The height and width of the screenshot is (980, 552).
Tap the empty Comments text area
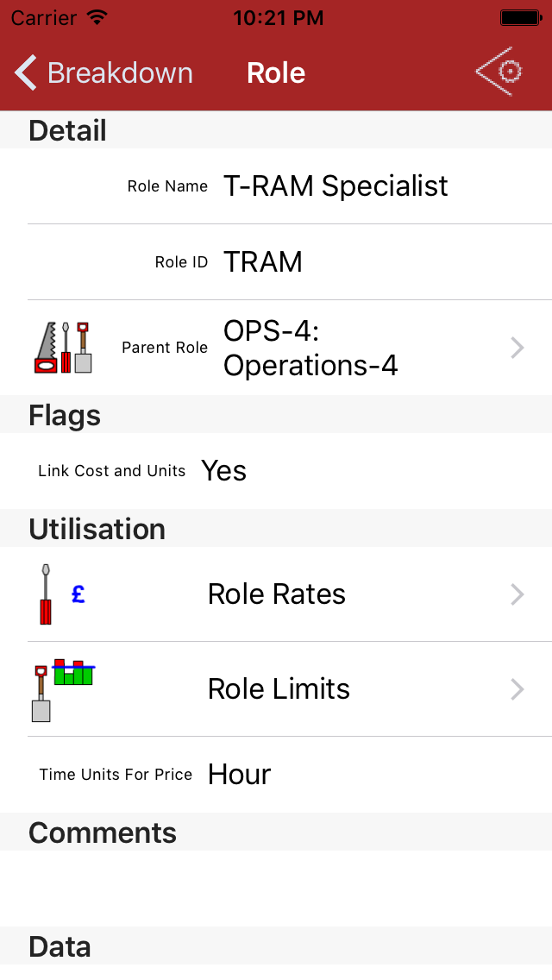tap(276, 889)
